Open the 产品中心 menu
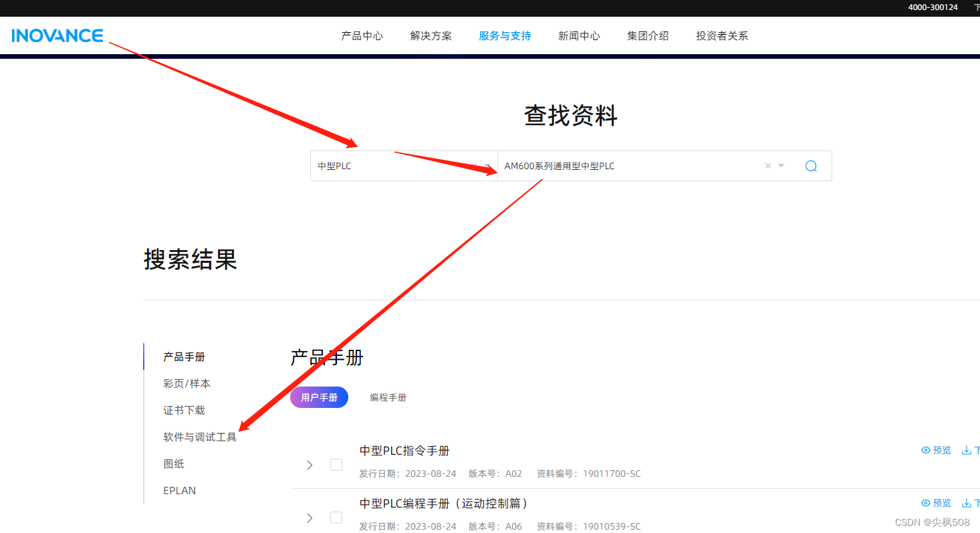The width and height of the screenshot is (980, 533). pyautogui.click(x=362, y=36)
